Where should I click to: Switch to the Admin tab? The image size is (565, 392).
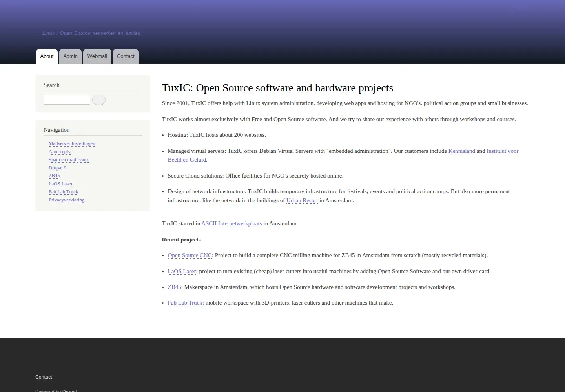coord(71,56)
